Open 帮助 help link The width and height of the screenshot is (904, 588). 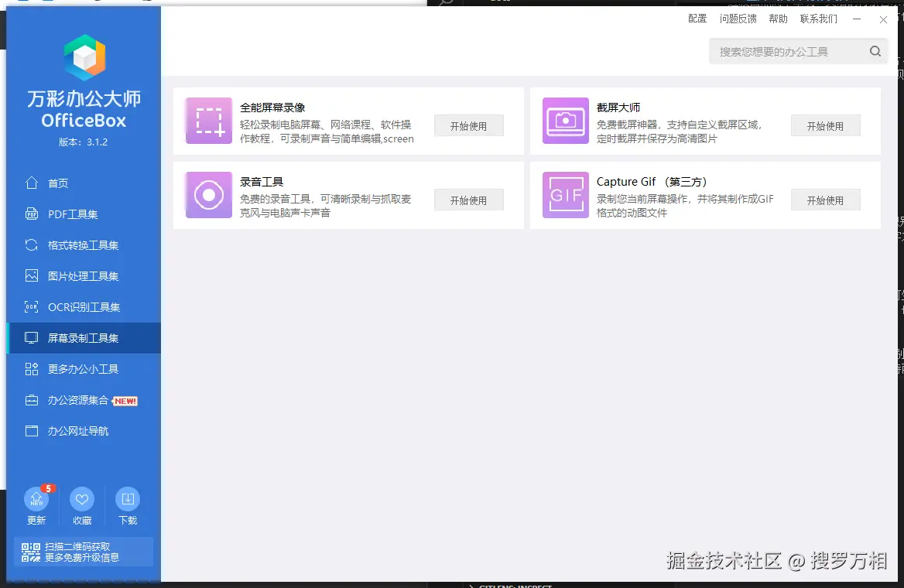point(778,19)
